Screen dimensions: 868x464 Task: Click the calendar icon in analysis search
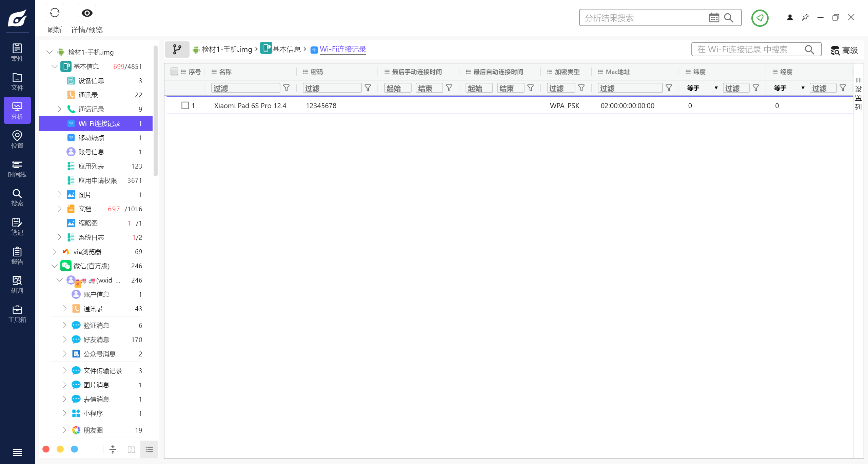714,18
